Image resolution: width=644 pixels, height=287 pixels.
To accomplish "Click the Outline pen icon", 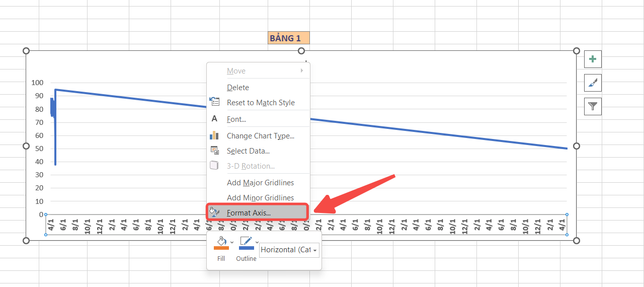I will 246,240.
